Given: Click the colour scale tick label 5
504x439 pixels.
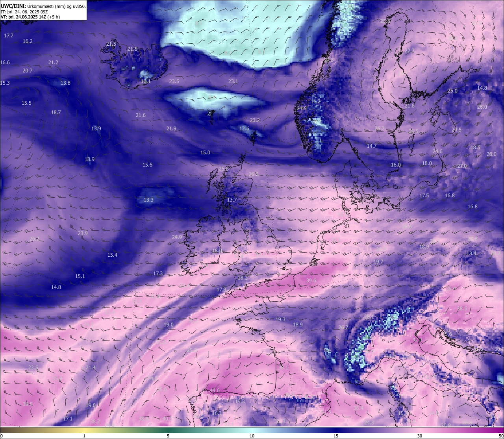Looking at the screenshot, I should (168, 436).
